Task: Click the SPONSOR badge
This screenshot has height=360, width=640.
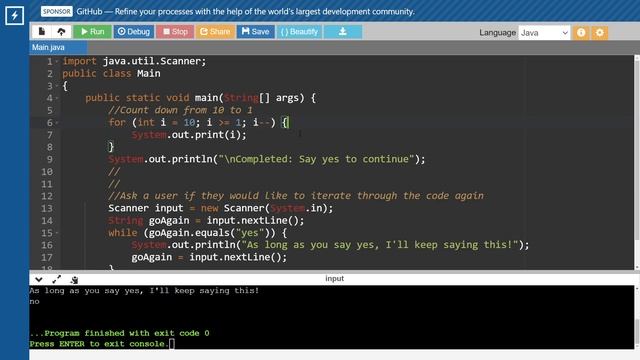Action: (56, 11)
